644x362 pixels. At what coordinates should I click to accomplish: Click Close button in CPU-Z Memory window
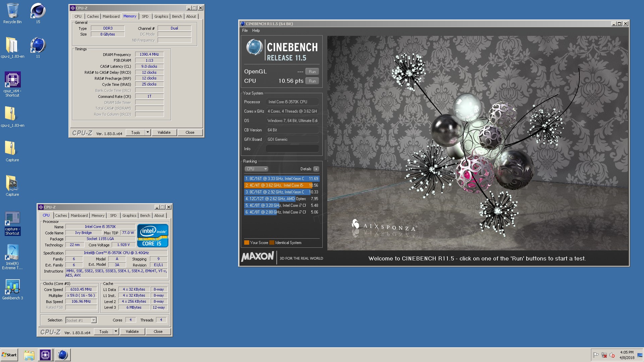coord(190,132)
